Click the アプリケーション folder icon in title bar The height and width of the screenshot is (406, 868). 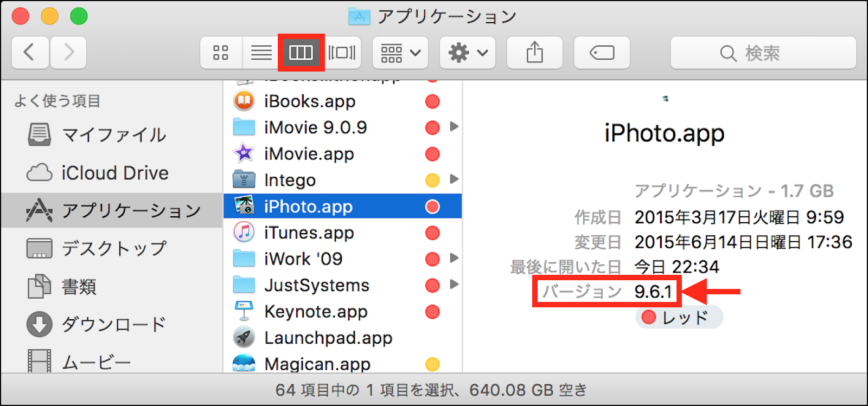pyautogui.click(x=359, y=17)
